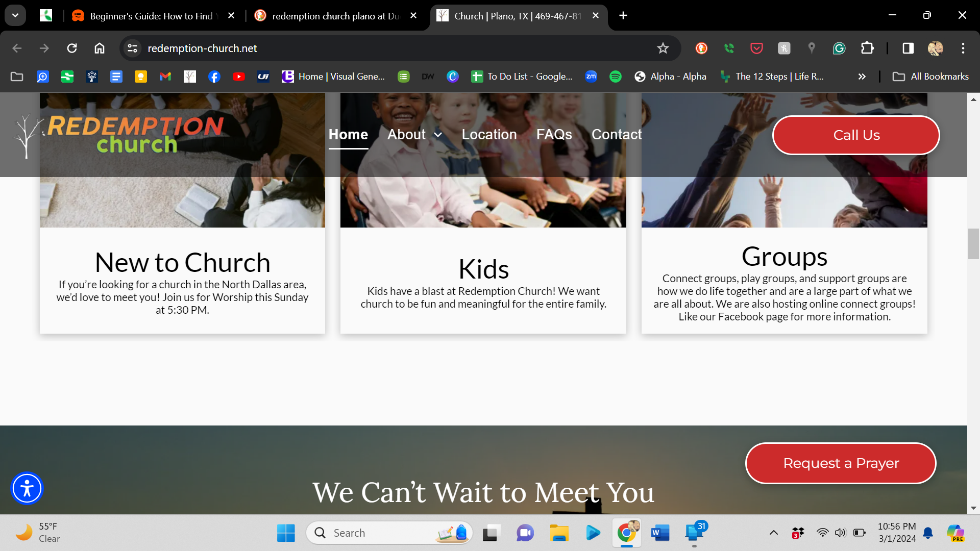The image size is (980, 551).
Task: Open the accessibility widget icon
Action: (x=27, y=488)
